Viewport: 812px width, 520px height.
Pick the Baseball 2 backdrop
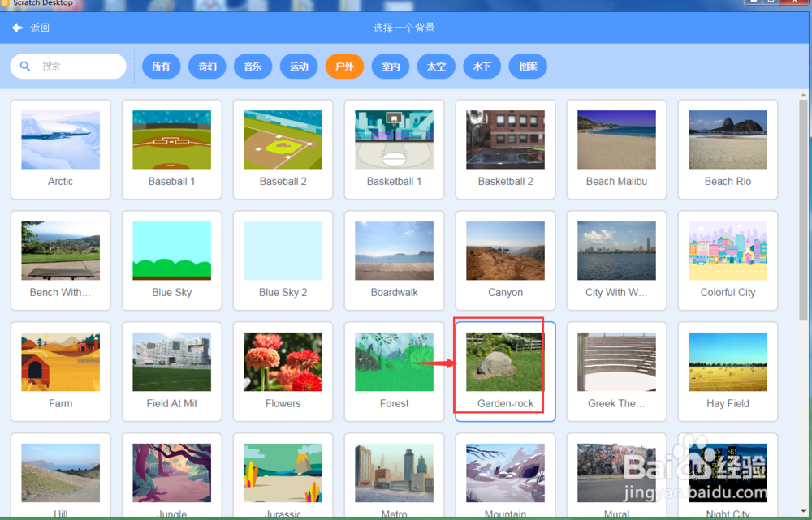[283, 149]
